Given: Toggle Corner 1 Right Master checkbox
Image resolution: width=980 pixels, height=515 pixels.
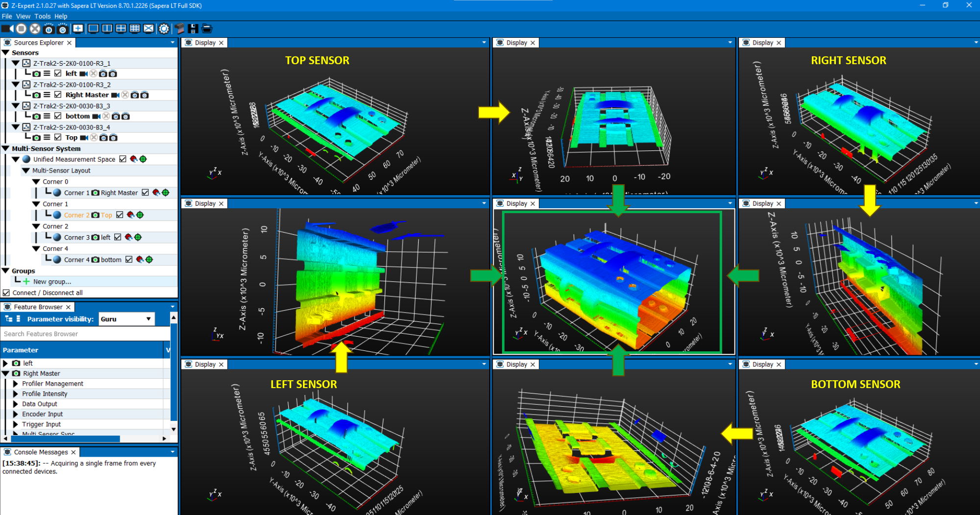Looking at the screenshot, I should pyautogui.click(x=145, y=193).
